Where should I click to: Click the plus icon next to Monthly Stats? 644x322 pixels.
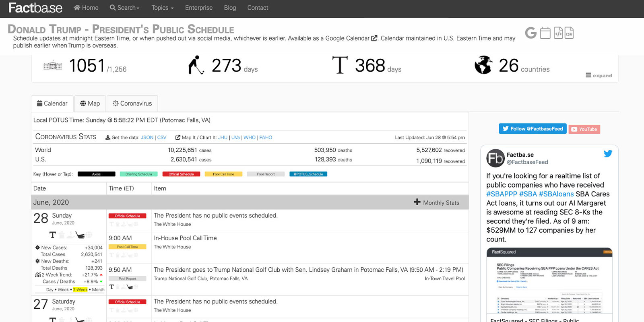[x=417, y=202]
